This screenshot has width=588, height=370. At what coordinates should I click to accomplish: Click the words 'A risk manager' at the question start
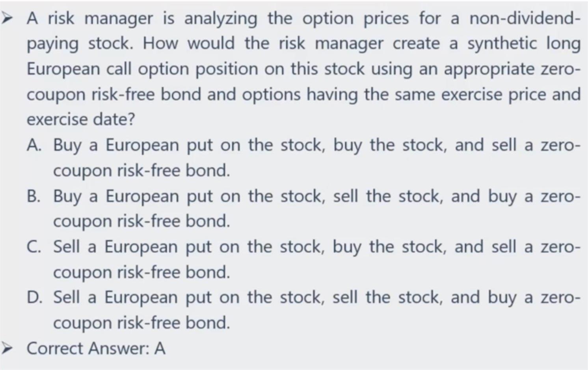point(90,18)
